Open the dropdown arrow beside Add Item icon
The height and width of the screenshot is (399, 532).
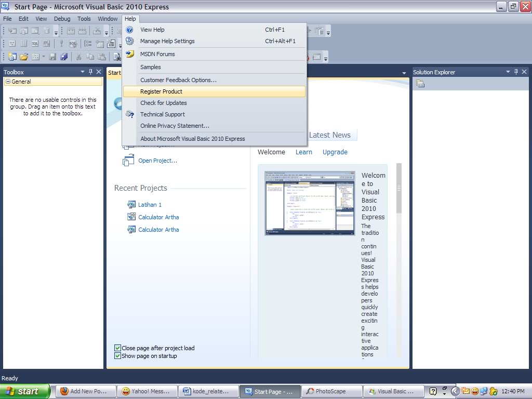tap(44, 57)
